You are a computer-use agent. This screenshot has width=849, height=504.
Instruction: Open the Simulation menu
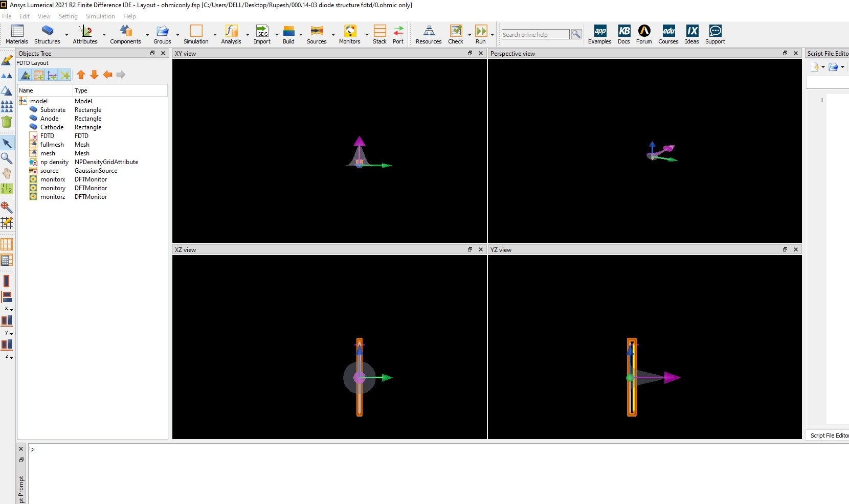[100, 16]
